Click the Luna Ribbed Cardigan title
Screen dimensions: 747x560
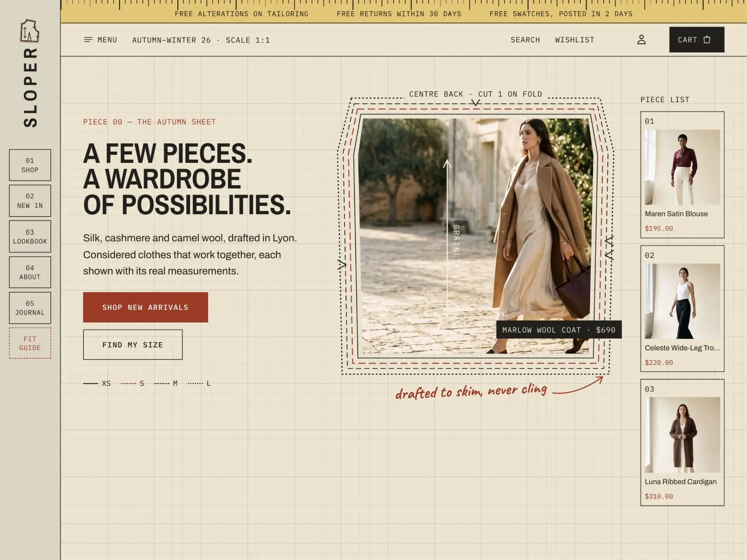(x=680, y=482)
